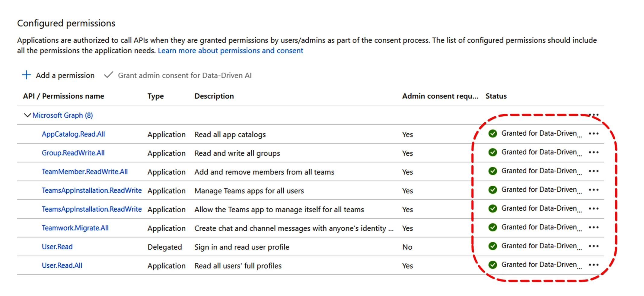Click Read and write all groups description
The width and height of the screenshot is (644, 296).
point(237,153)
